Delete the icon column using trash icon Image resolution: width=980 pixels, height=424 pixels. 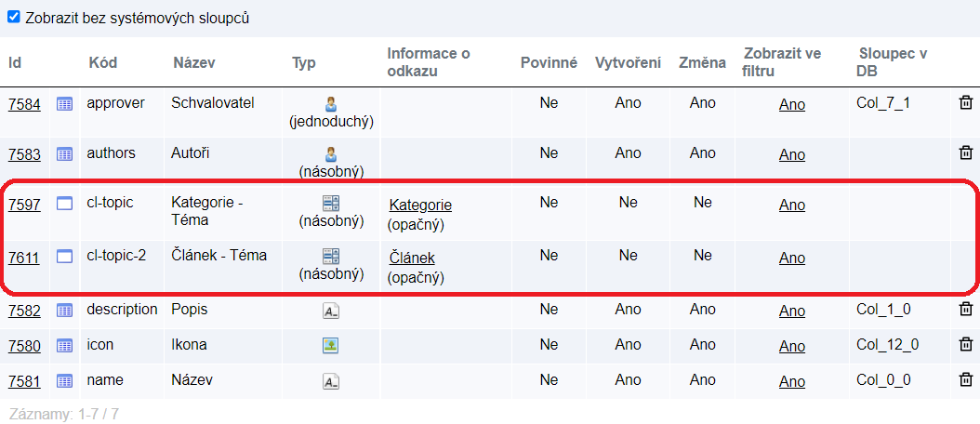966,345
